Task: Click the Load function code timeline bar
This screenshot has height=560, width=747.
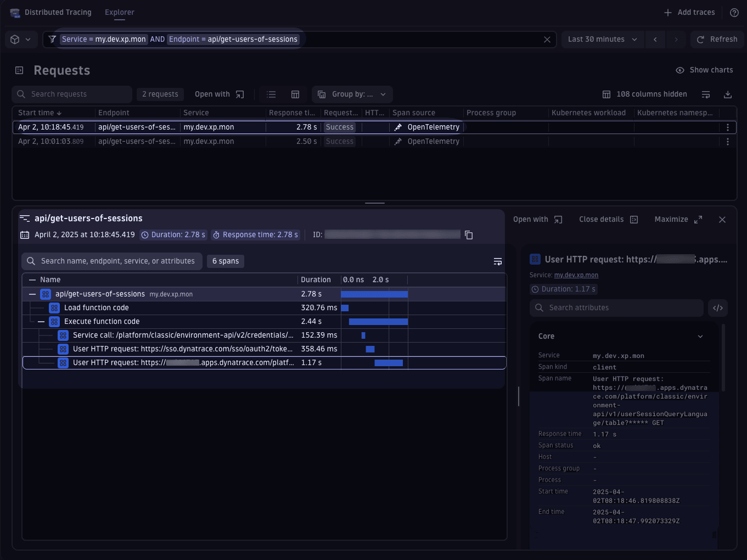Action: [x=345, y=308]
